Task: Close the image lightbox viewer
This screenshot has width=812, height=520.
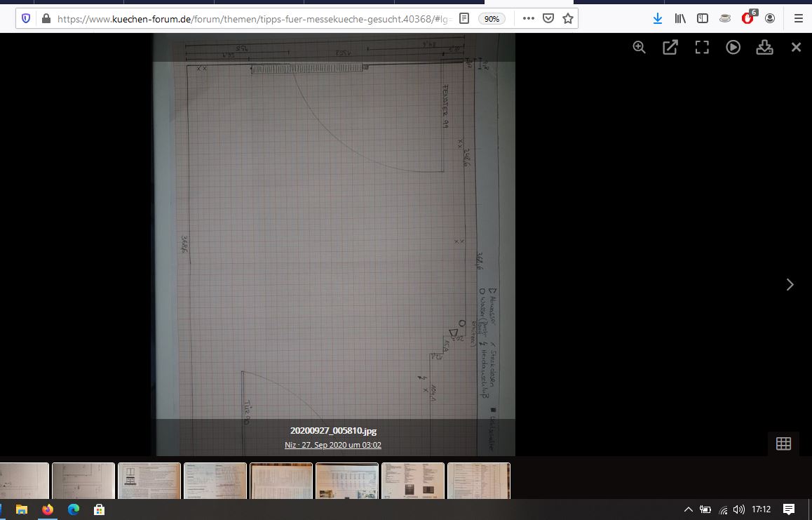Action: [x=796, y=47]
